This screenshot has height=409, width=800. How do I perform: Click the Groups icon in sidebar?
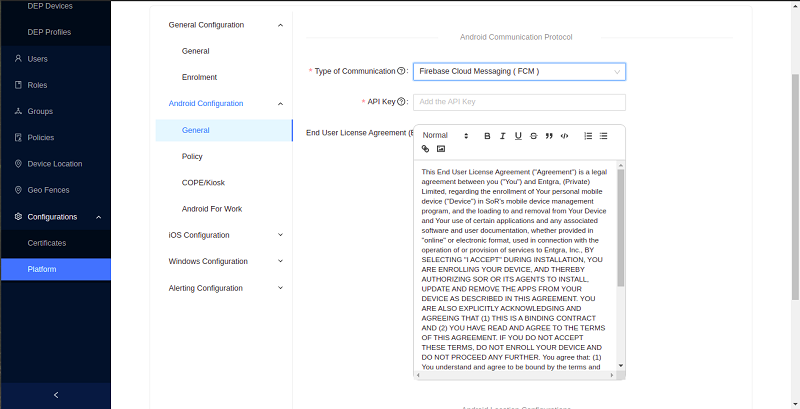[x=18, y=111]
